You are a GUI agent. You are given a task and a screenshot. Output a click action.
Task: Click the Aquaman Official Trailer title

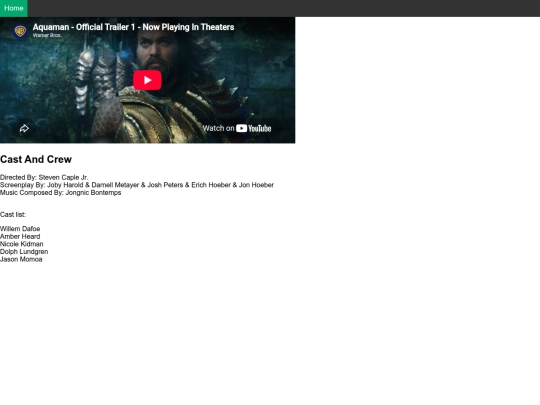(133, 27)
